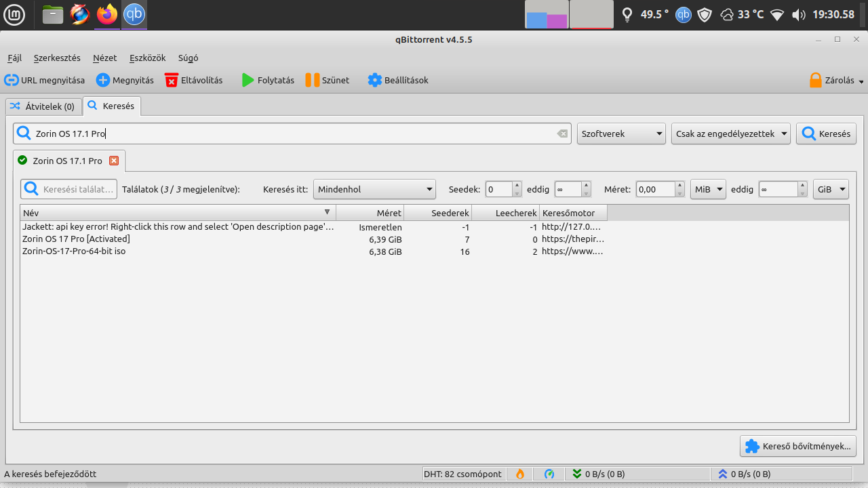Open the Súgó menu
Image resolution: width=868 pixels, height=488 pixels.
click(x=188, y=58)
